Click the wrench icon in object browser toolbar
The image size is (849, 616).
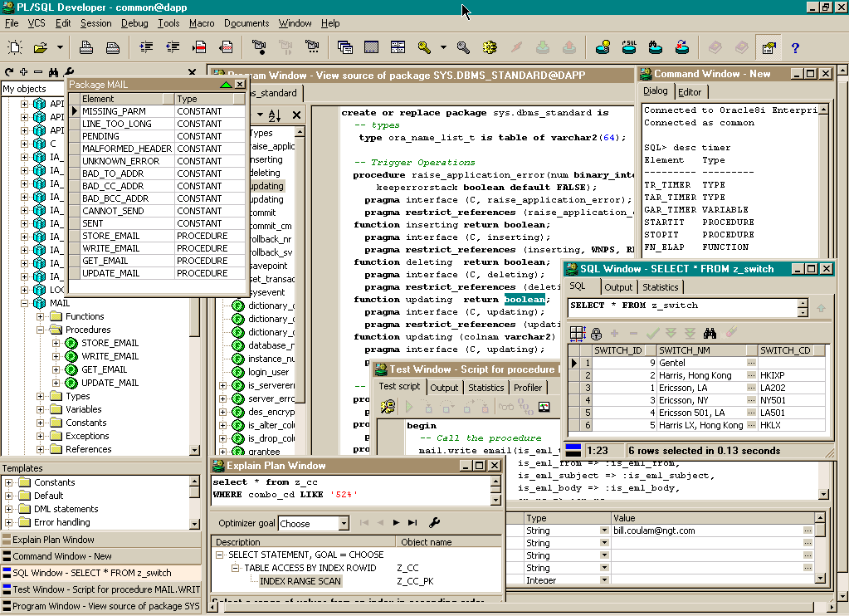coord(69,71)
